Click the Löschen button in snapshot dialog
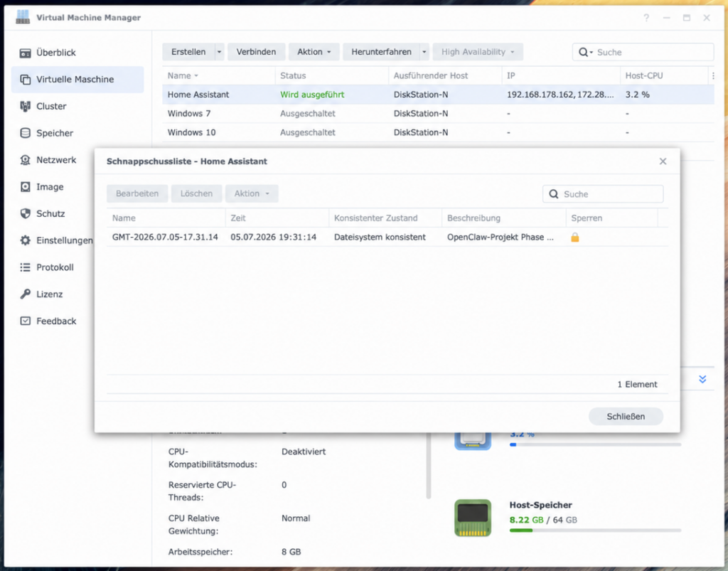Screen dimensions: 728x571 pyautogui.click(x=196, y=193)
